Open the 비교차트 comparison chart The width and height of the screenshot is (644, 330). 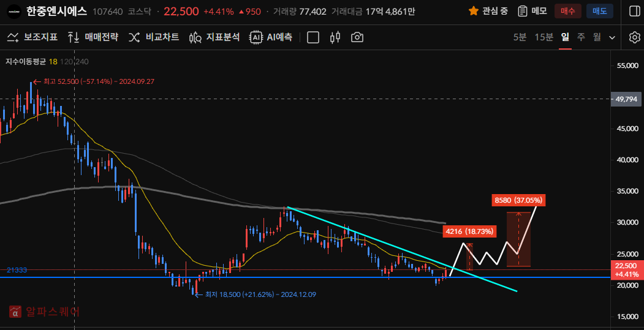[x=154, y=37]
